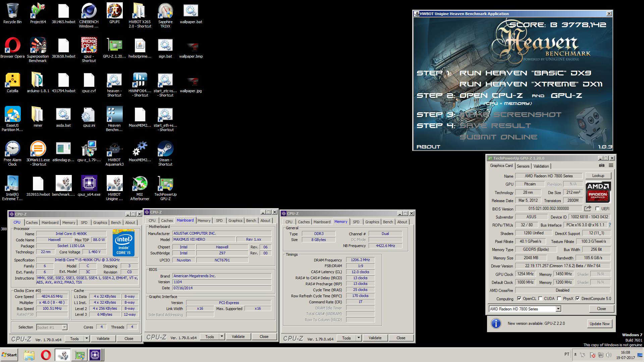Open the Browser Opera desktop icon
Viewport: 644px width, 362px height.
tap(12, 48)
